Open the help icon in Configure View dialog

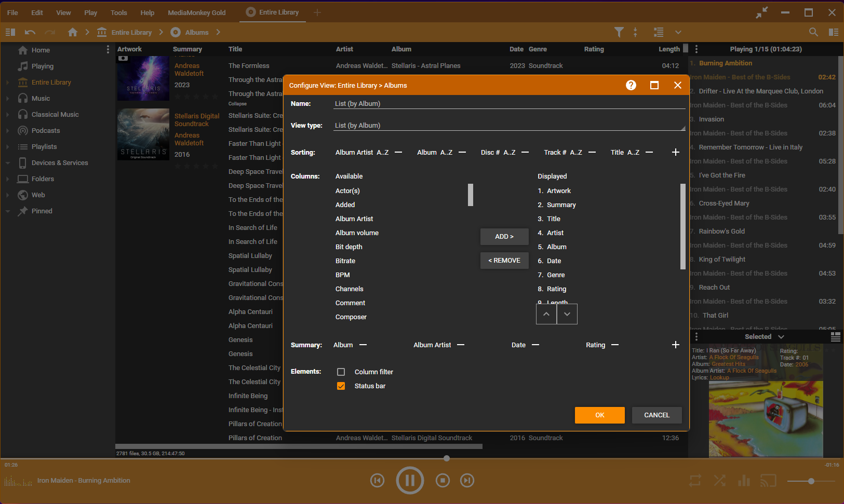[631, 85]
